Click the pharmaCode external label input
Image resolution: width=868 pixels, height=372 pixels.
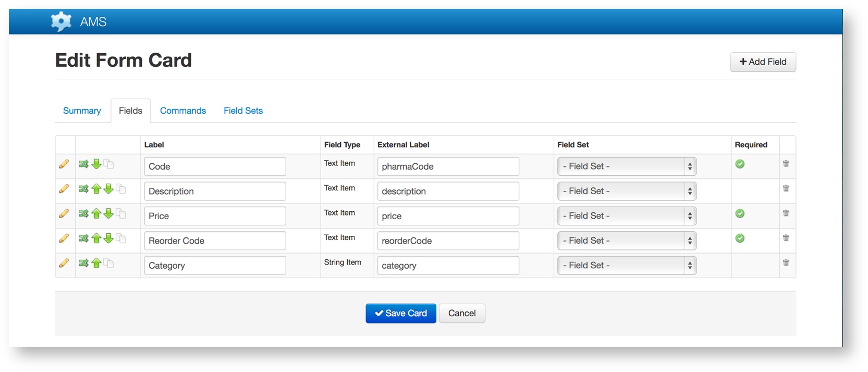[448, 166]
